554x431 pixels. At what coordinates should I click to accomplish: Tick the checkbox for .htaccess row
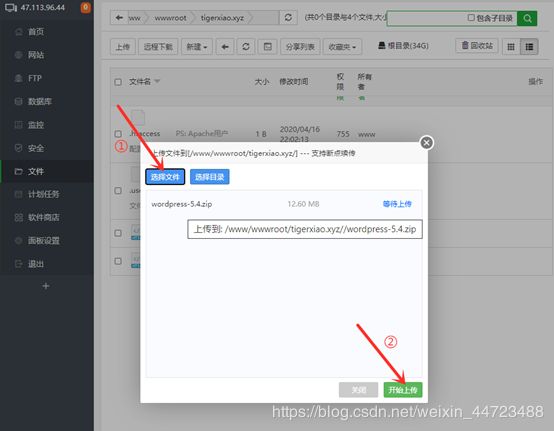click(x=118, y=134)
